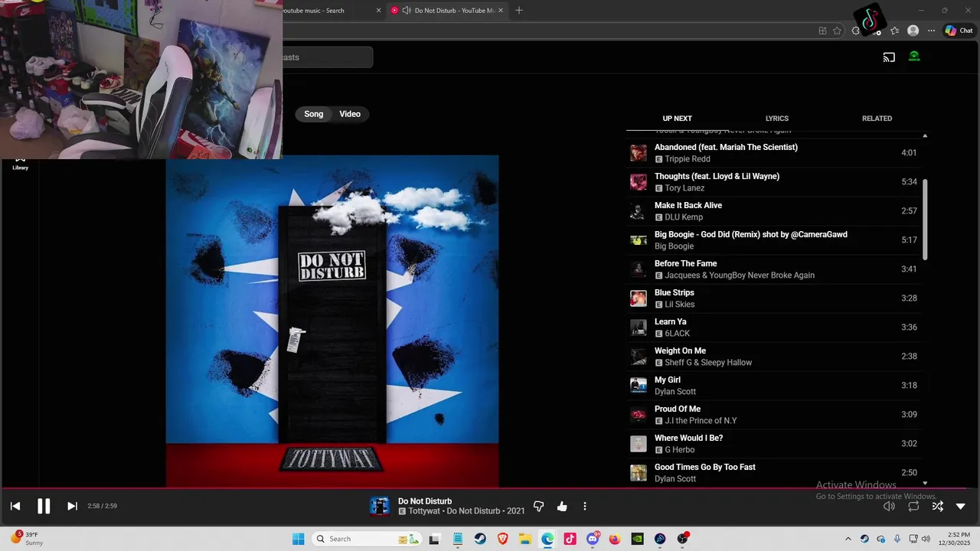Open the UP NEXT tab
This screenshot has width=980, height=551.
coord(677,119)
